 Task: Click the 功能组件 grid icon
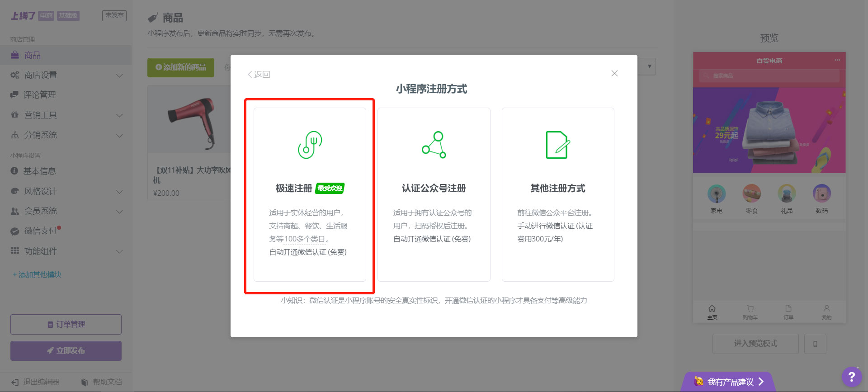15,250
